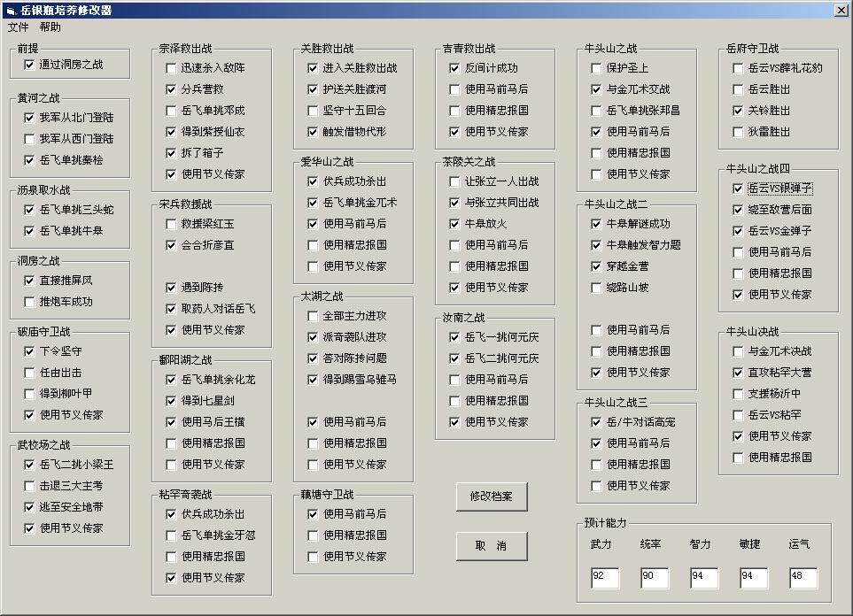Image resolution: width=853 pixels, height=616 pixels.
Task: Focus the 智力 value field
Action: click(x=704, y=578)
